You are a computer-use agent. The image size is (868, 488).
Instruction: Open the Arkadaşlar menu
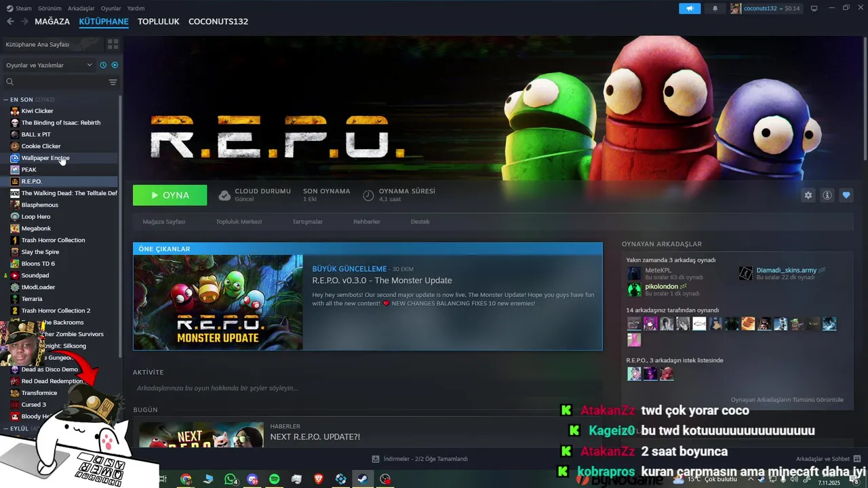point(81,8)
